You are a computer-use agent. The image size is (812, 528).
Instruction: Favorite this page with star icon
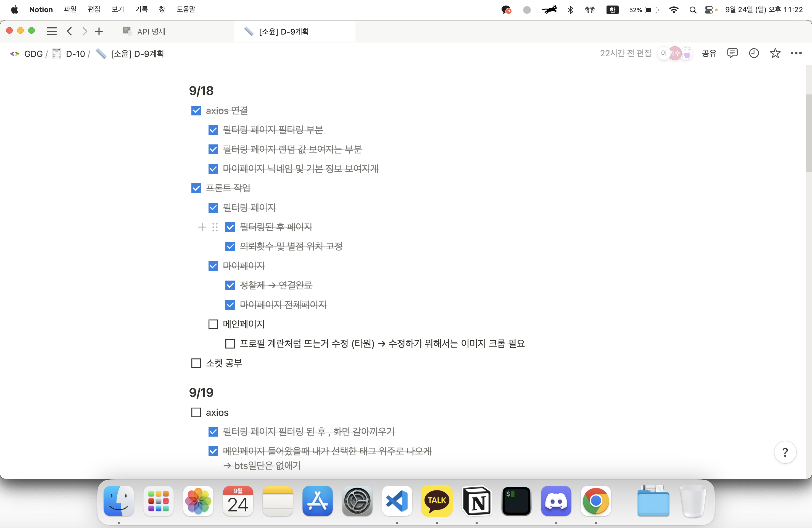coord(775,53)
